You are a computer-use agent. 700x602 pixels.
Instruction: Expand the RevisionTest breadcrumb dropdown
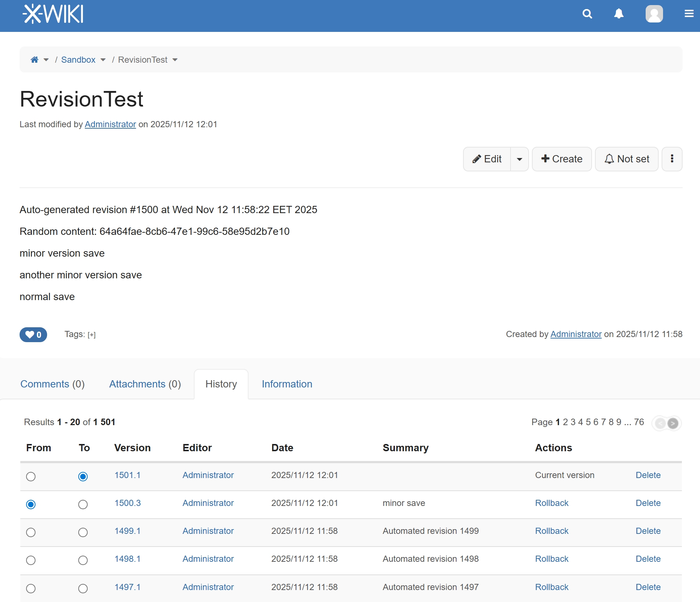click(175, 60)
